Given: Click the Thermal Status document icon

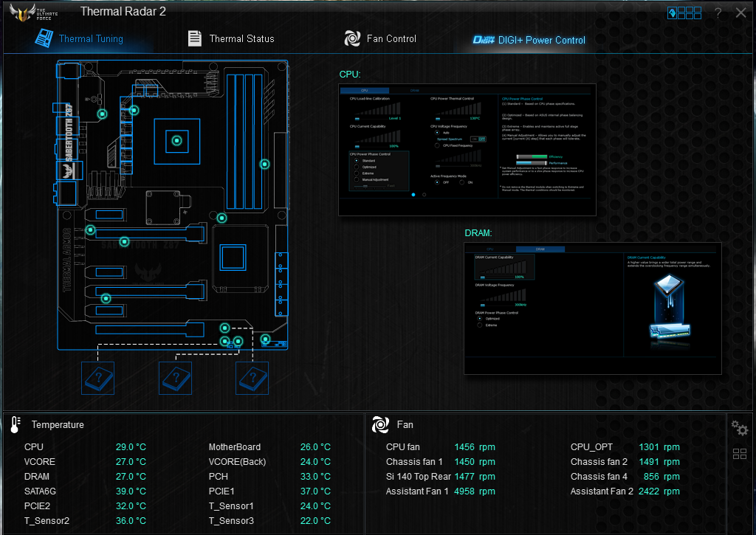Looking at the screenshot, I should tap(195, 38).
